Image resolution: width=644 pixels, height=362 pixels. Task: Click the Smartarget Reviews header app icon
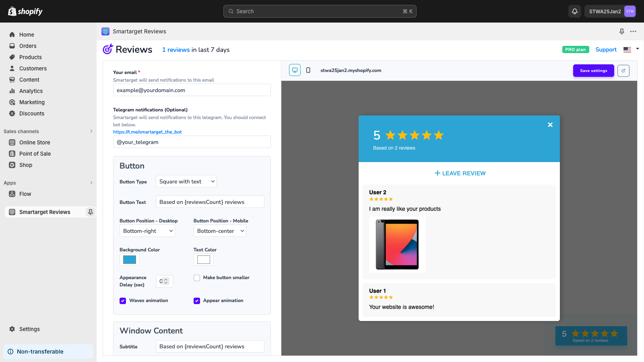(105, 31)
